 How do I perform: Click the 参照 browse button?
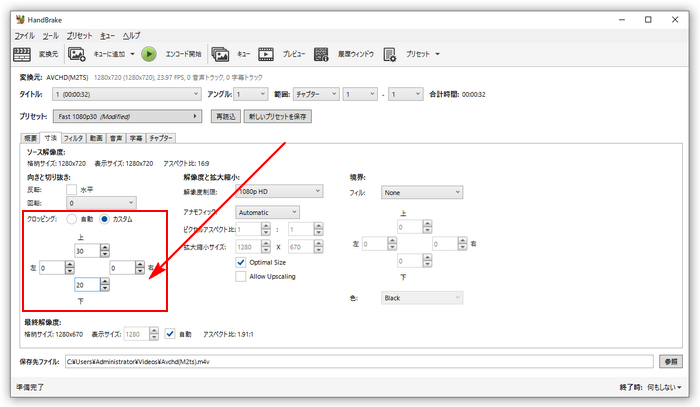671,361
